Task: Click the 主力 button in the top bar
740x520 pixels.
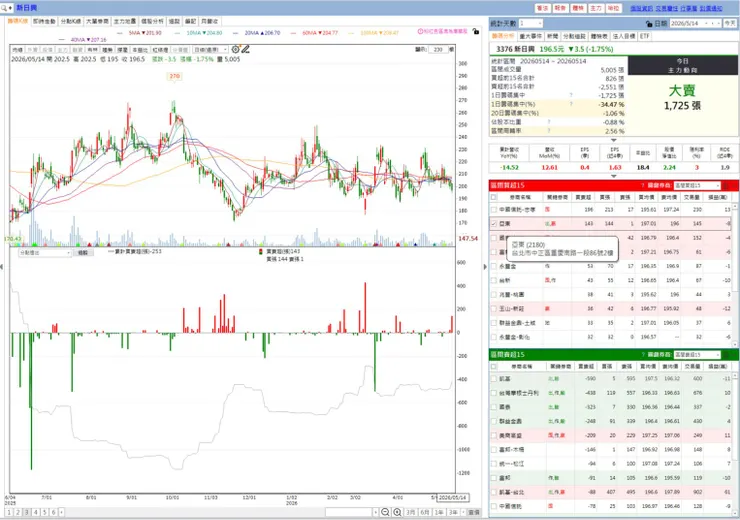Action: (x=596, y=8)
